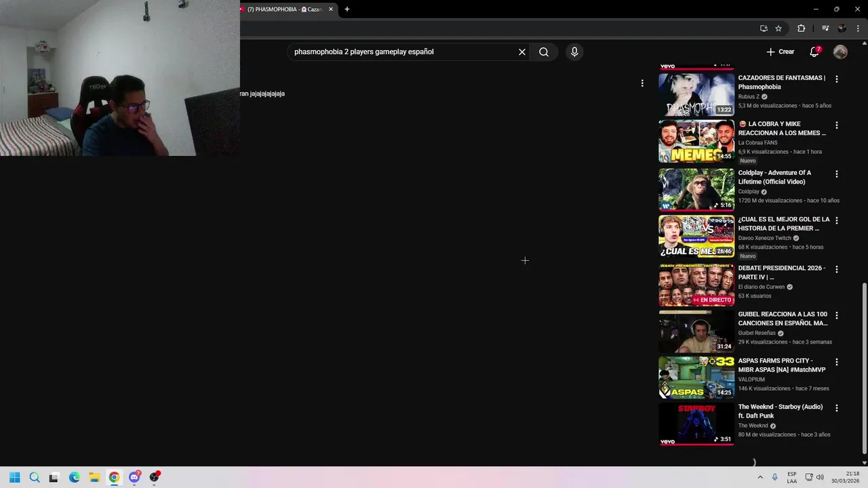Open a new browser tab

[347, 9]
